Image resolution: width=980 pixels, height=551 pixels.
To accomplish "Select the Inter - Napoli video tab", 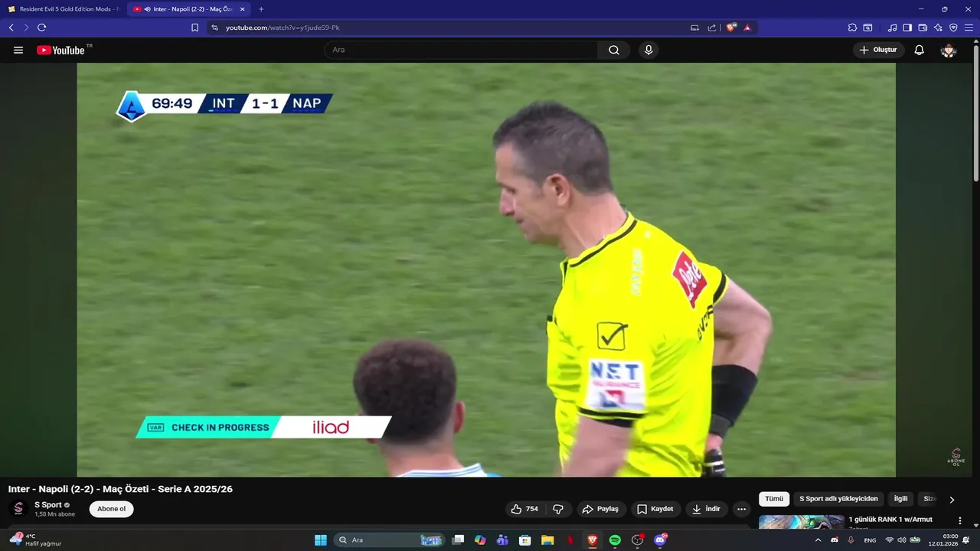I will [x=188, y=9].
